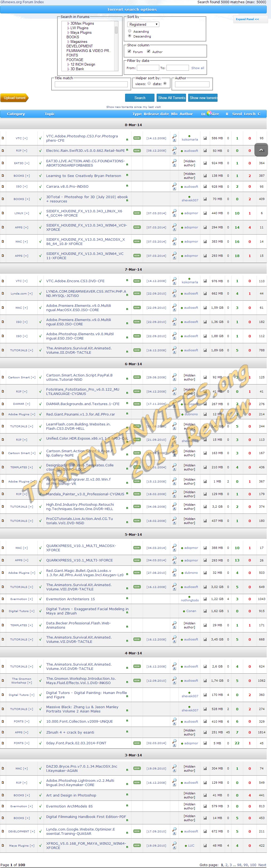Expand The Gnomon Workshop [+] category
Image resolution: width=271 pixels, height=868 pixels.
point(22,681)
